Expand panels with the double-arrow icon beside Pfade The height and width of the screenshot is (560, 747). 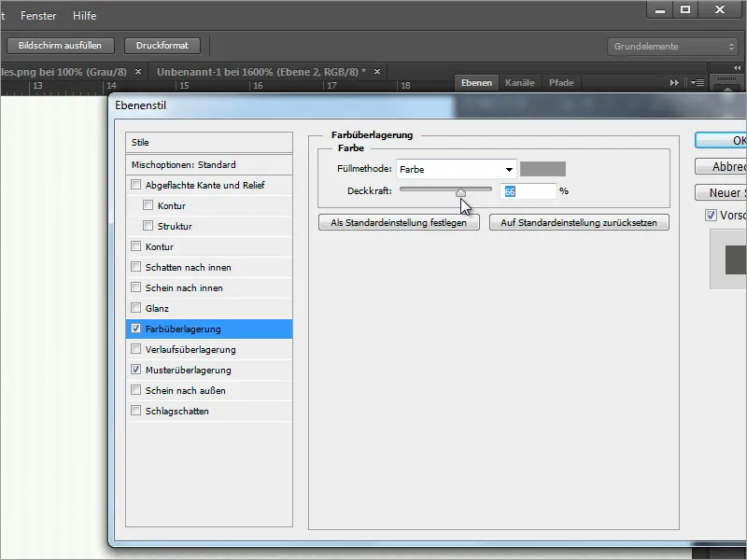click(x=674, y=83)
